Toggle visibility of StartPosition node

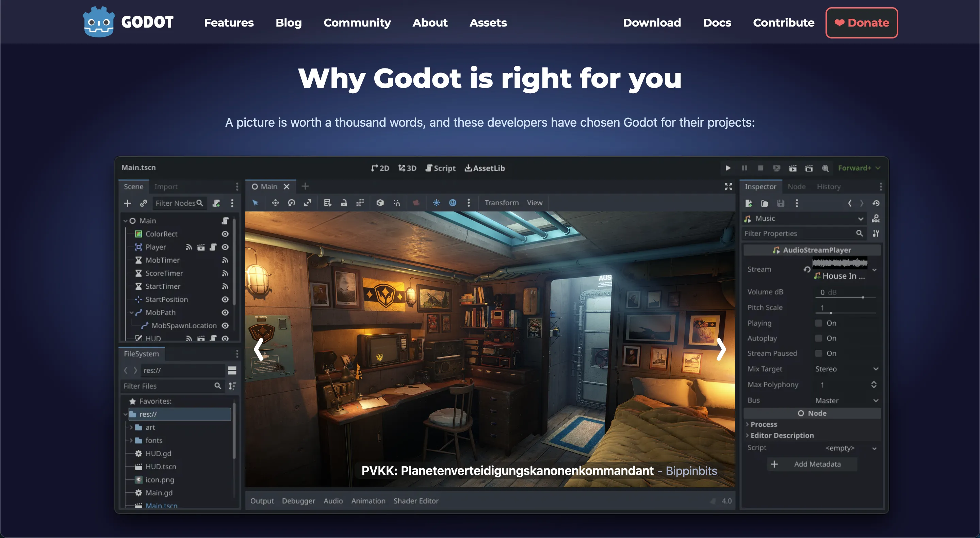click(x=225, y=300)
